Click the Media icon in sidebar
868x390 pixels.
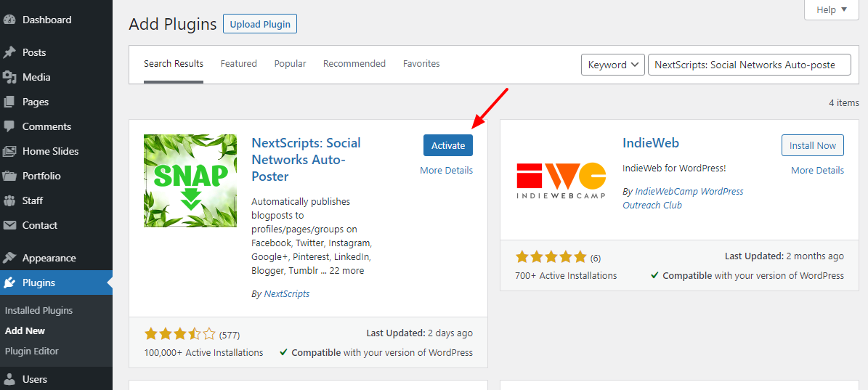[9, 78]
